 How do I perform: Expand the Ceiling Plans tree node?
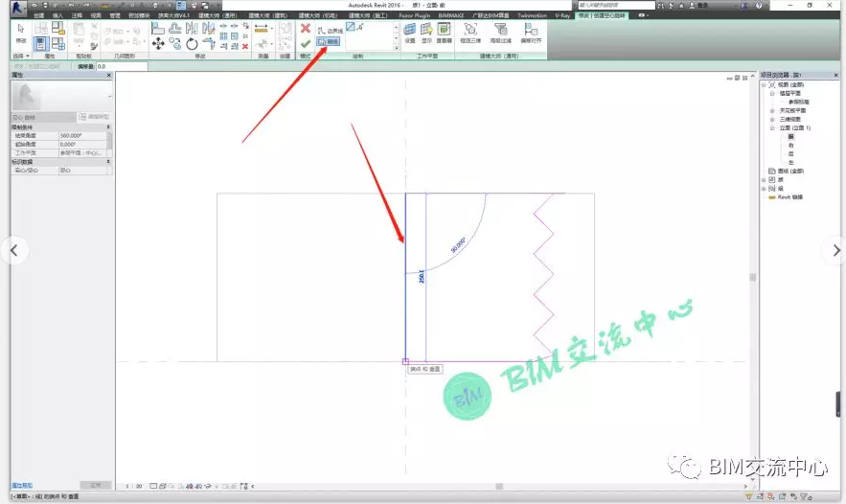[772, 110]
